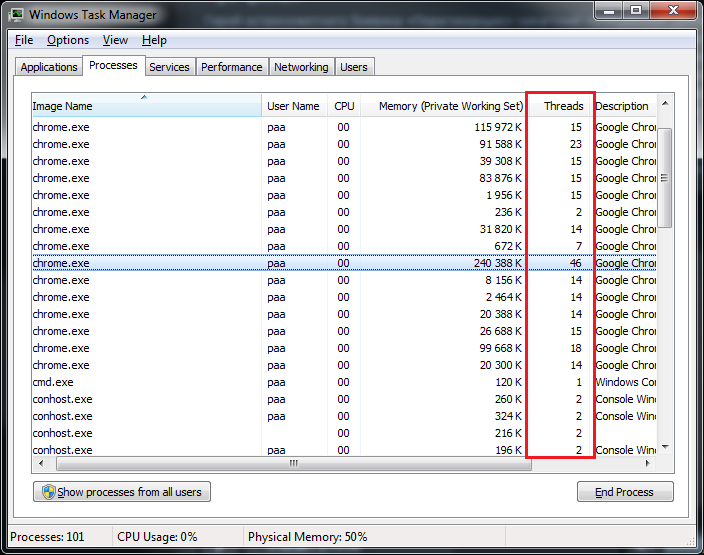Click the 18 threads value cell

(x=576, y=348)
